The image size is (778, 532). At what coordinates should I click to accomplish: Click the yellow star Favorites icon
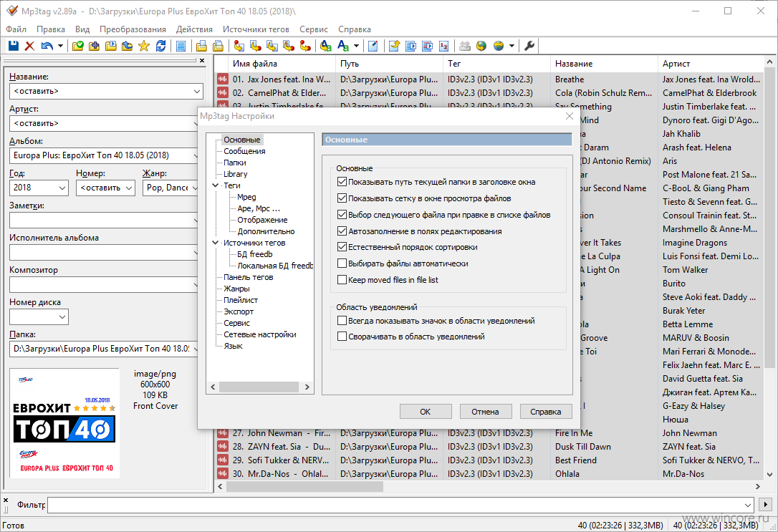point(144,46)
